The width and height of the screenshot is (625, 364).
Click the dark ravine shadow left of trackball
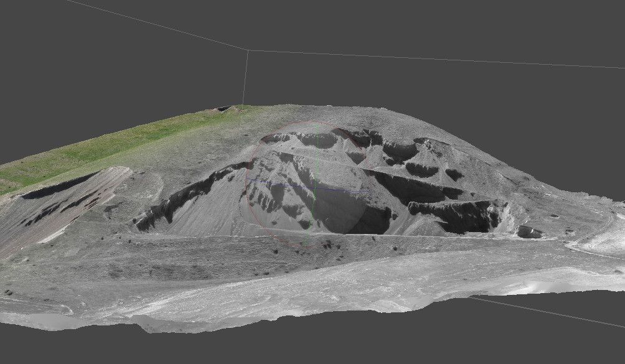(x=181, y=198)
